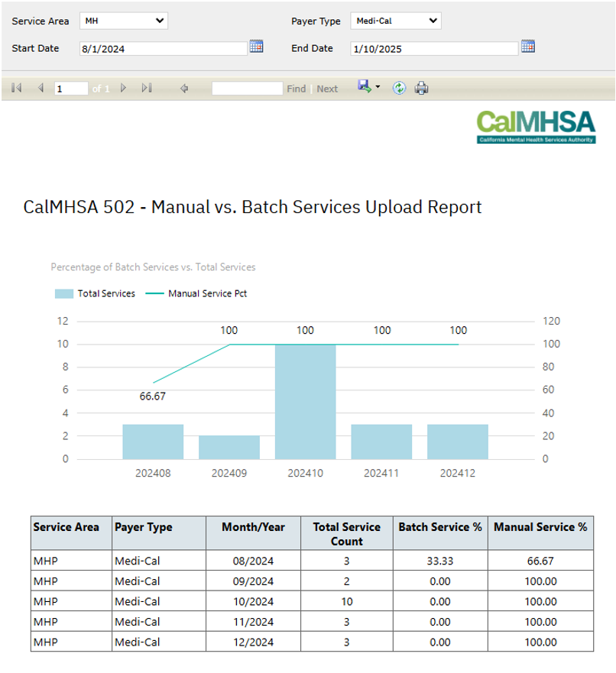Click the back to parent report arrow
Screen dimensions: 616x673
184,89
